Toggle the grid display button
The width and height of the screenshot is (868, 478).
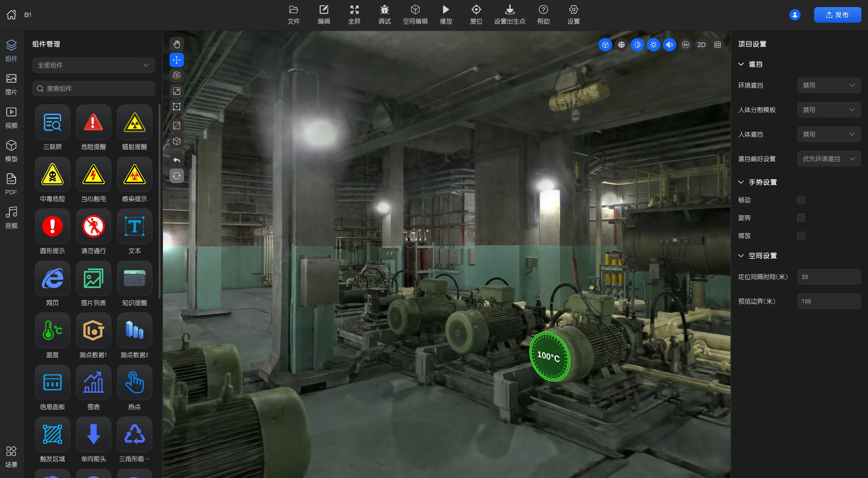tap(718, 45)
